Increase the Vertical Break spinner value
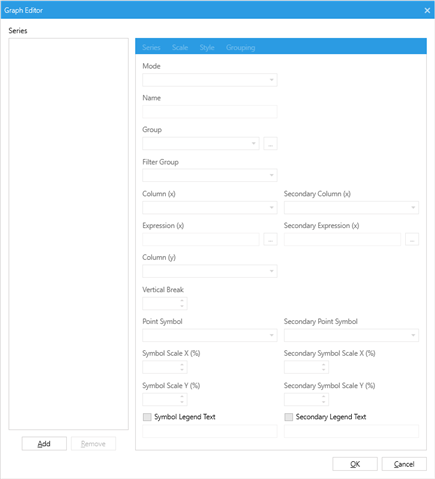 click(x=182, y=301)
